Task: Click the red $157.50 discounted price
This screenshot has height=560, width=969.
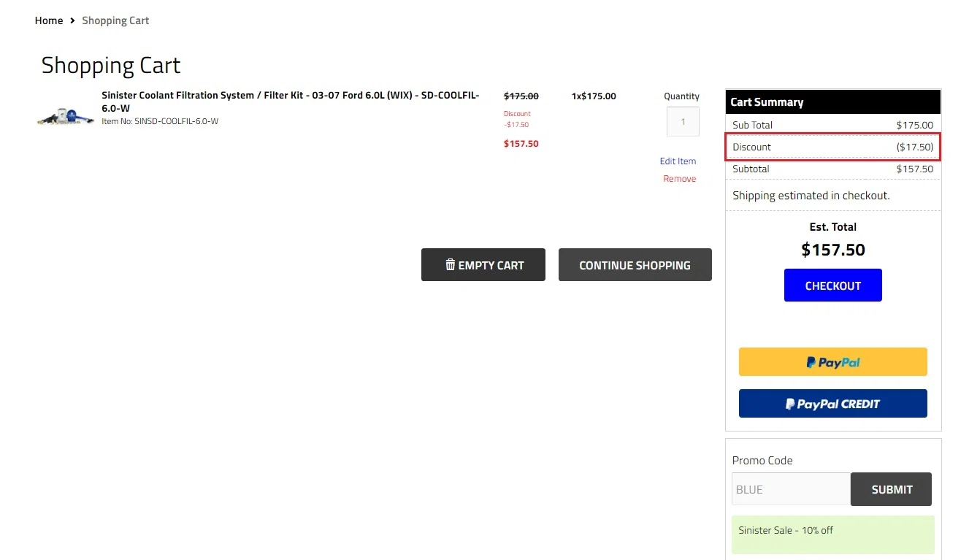Action: tap(521, 144)
